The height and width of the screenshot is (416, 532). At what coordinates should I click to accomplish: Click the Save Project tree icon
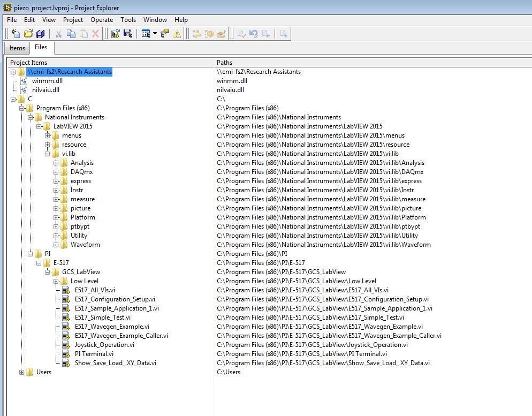(127, 34)
